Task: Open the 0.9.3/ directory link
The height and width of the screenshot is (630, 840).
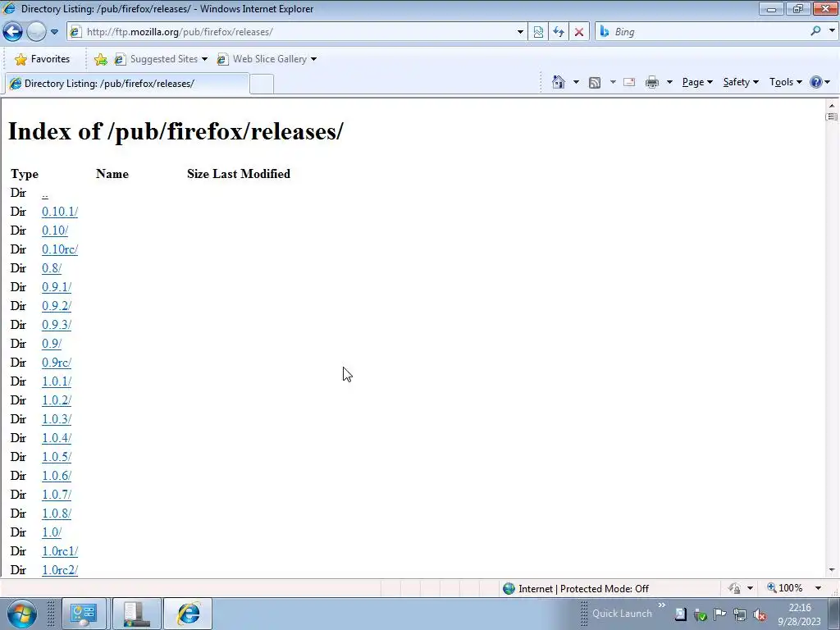Action: (x=57, y=325)
